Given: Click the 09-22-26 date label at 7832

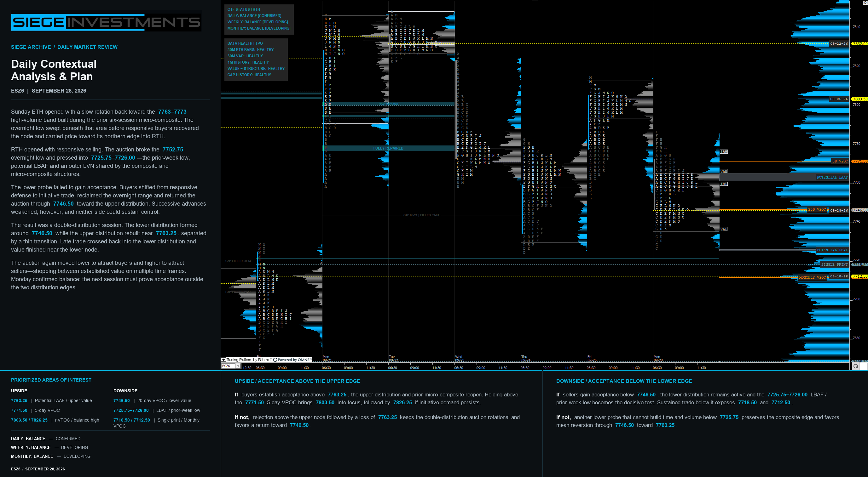Looking at the screenshot, I should [x=839, y=43].
